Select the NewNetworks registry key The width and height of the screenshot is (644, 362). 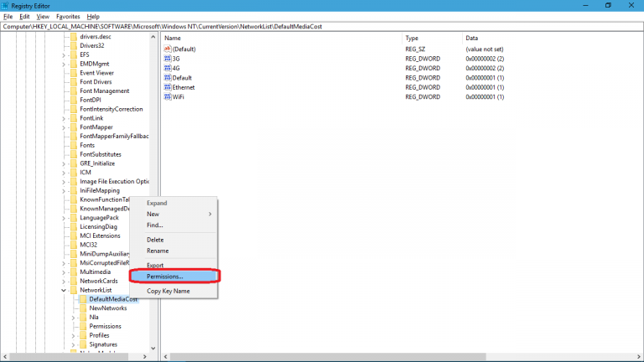pyautogui.click(x=107, y=308)
